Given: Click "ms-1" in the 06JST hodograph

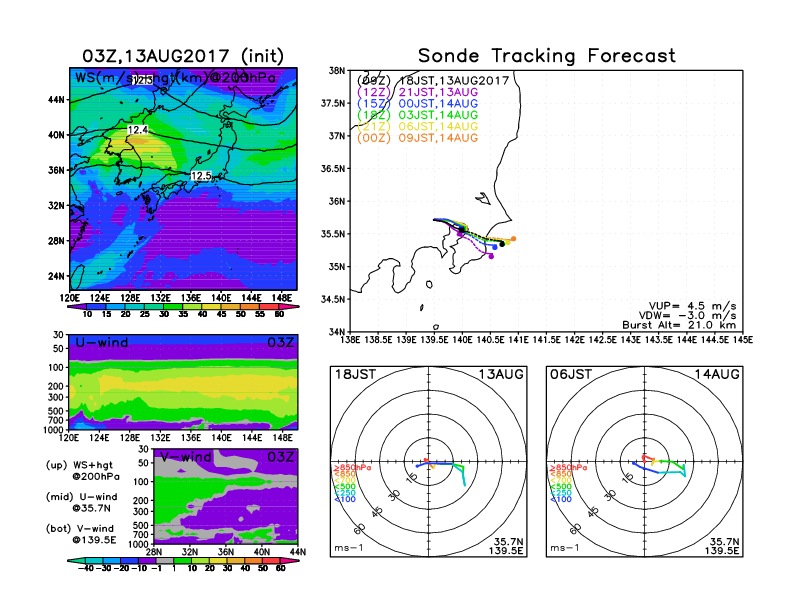Looking at the screenshot, I should click(565, 548).
